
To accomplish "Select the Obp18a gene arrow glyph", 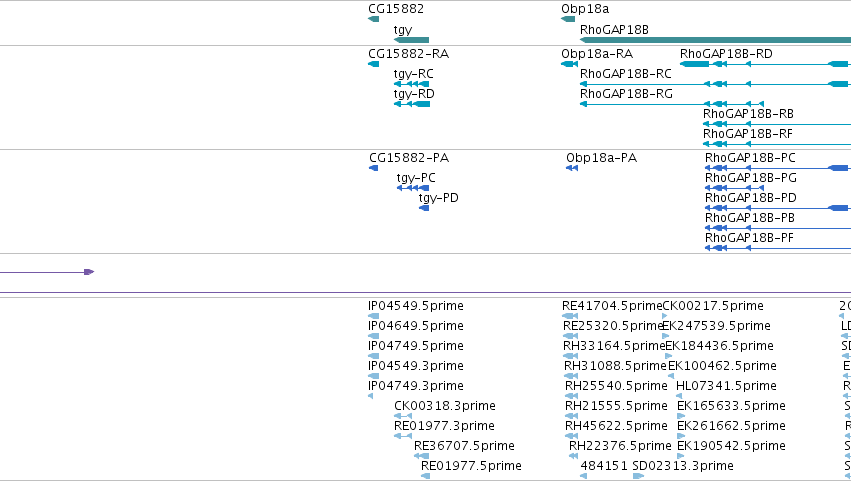I will tap(568, 19).
